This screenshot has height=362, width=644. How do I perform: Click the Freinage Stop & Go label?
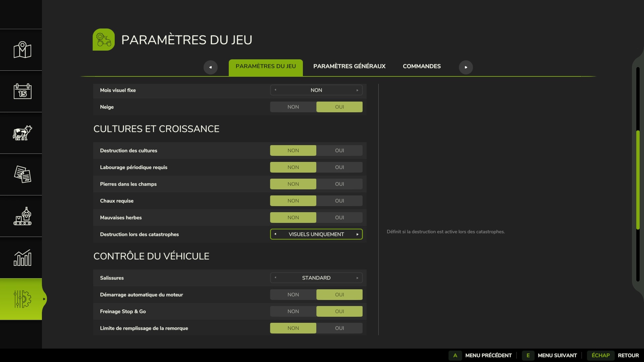(x=123, y=311)
